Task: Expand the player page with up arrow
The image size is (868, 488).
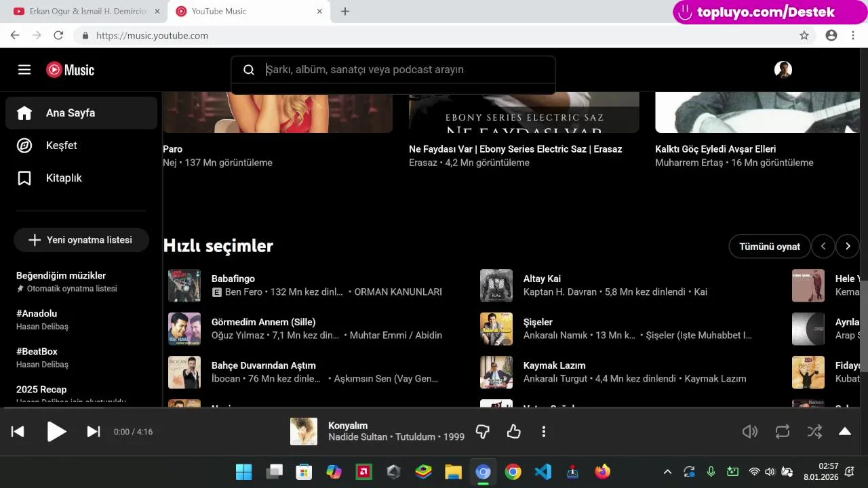Action: pyautogui.click(x=845, y=432)
